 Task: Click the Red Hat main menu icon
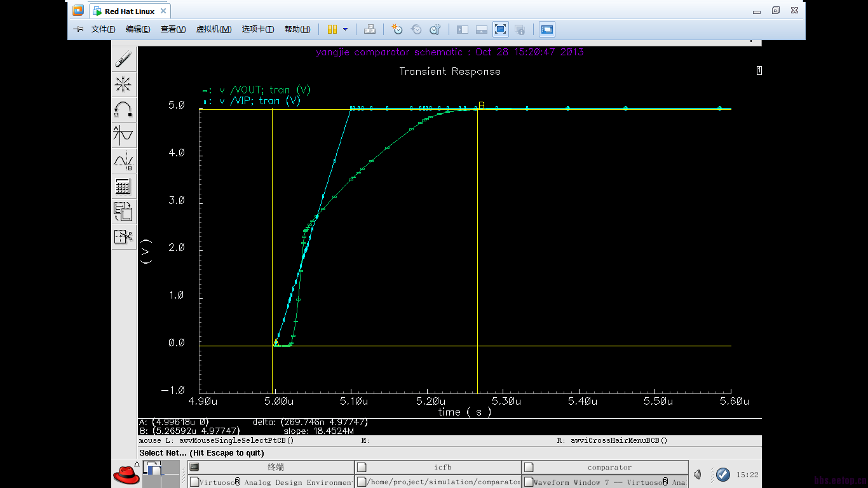tap(126, 475)
